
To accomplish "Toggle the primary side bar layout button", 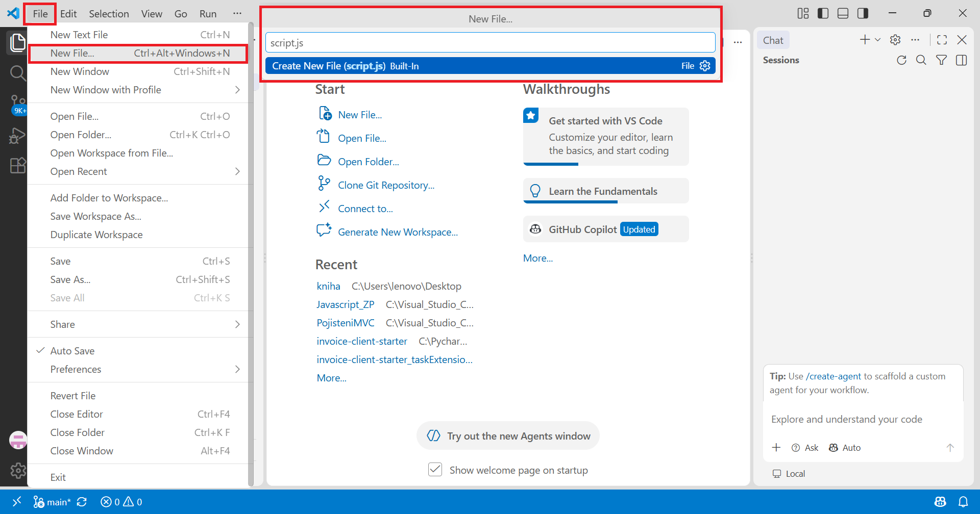I will pyautogui.click(x=823, y=13).
